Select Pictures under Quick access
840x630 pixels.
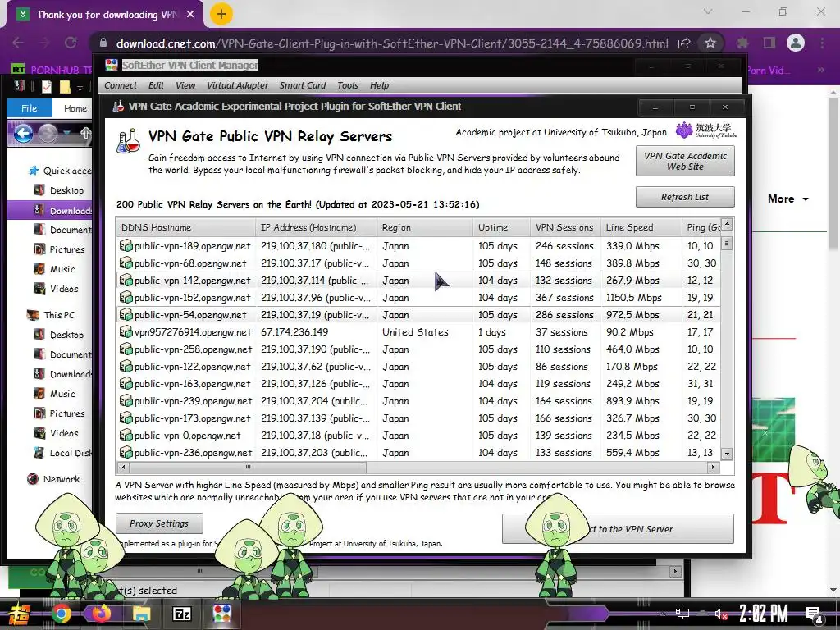(x=67, y=249)
